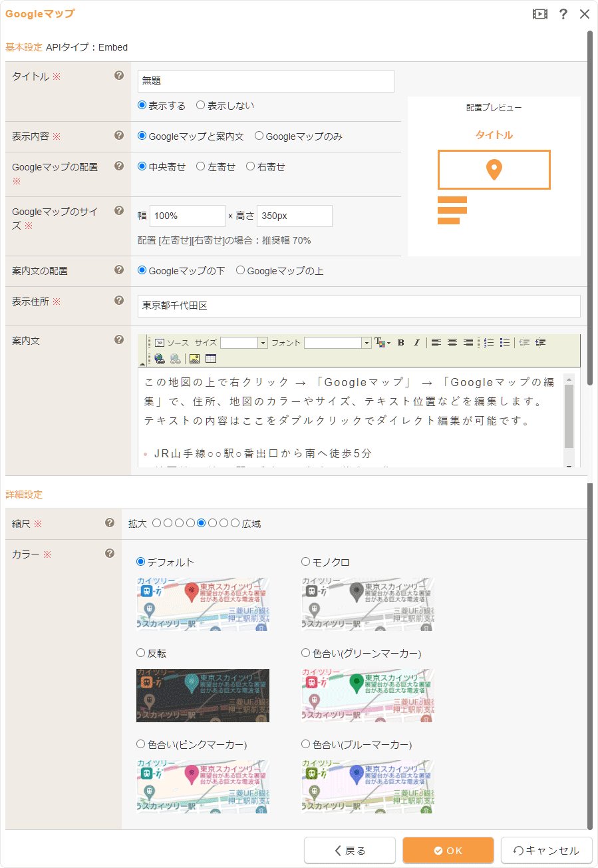Collapse the editor toolbar with the small arrow
This screenshot has height=868, width=598.
142,364
